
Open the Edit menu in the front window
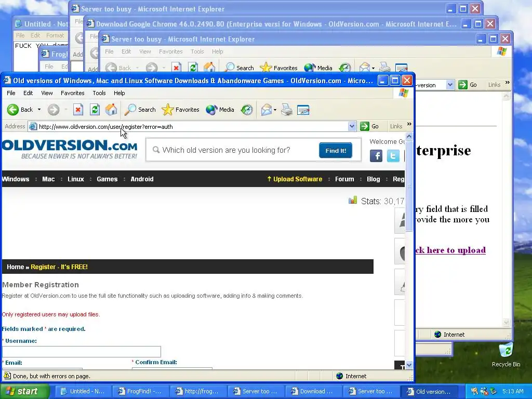click(x=28, y=93)
